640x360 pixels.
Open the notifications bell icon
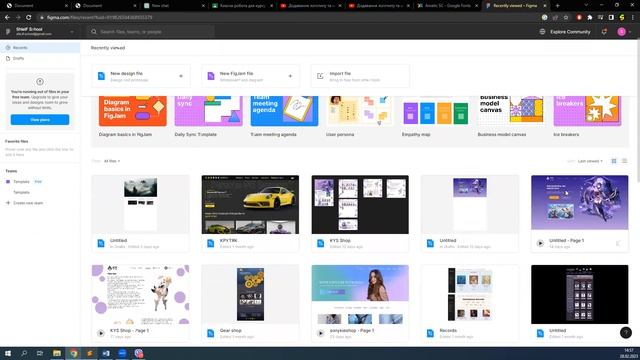pos(604,31)
